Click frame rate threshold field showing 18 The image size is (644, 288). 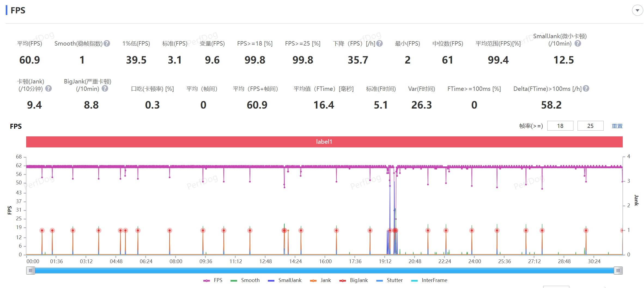point(560,126)
